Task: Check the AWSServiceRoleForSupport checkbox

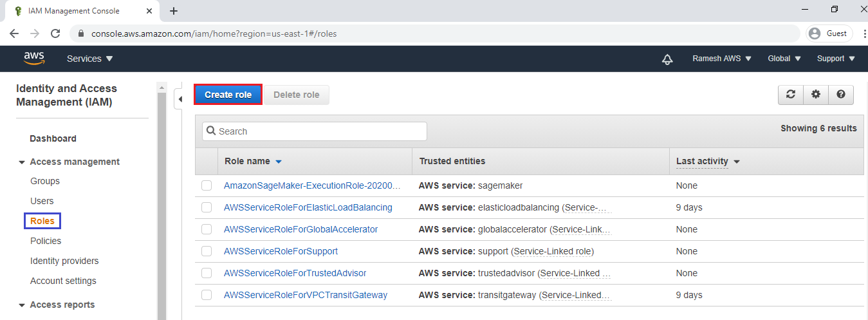Action: click(x=207, y=251)
